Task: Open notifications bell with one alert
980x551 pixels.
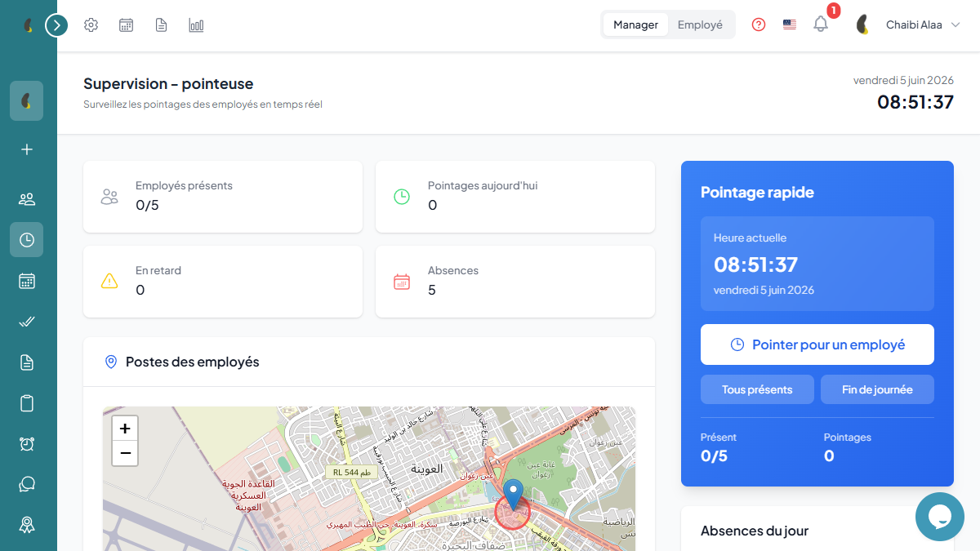Action: (x=821, y=24)
